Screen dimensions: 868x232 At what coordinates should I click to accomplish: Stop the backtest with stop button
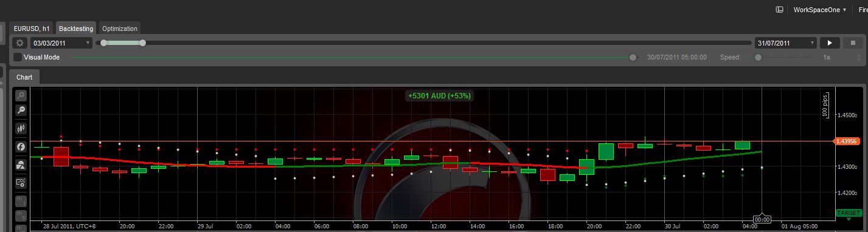[853, 43]
